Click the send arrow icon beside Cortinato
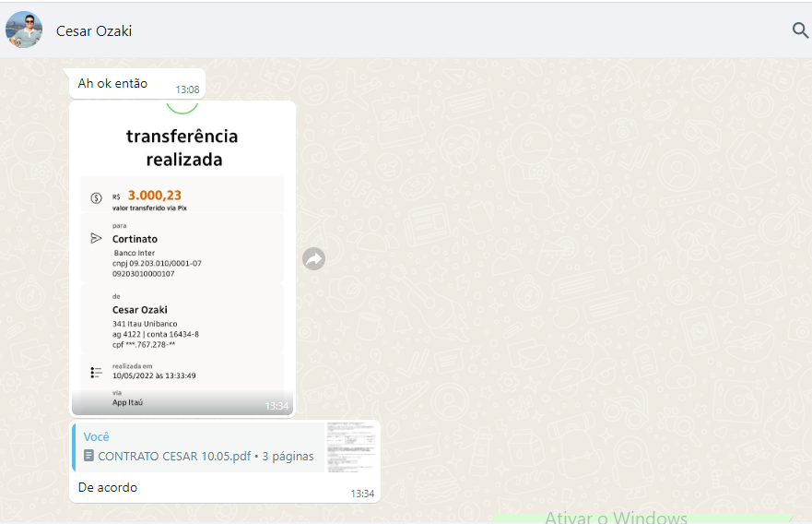Screen dimensions: 812x524 click(97, 238)
